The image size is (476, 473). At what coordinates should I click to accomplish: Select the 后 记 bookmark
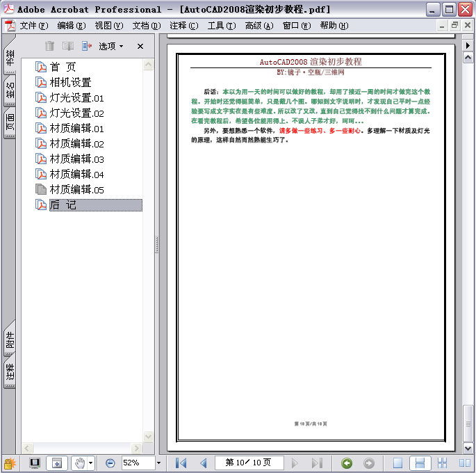point(96,205)
